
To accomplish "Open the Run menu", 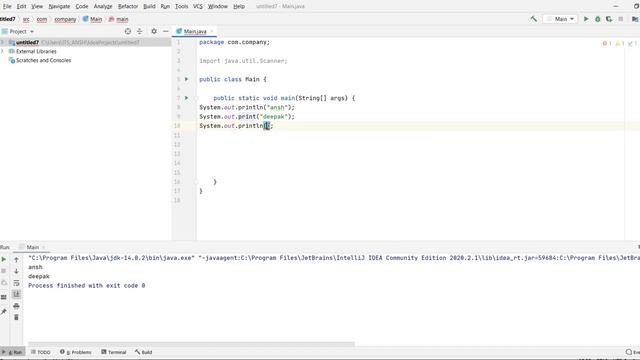I will tap(165, 6).
